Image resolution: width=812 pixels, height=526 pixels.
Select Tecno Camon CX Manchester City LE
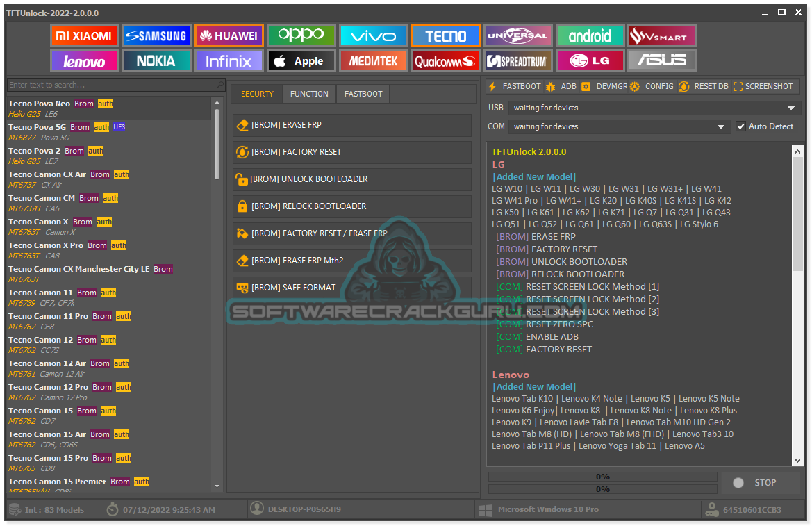(x=109, y=274)
